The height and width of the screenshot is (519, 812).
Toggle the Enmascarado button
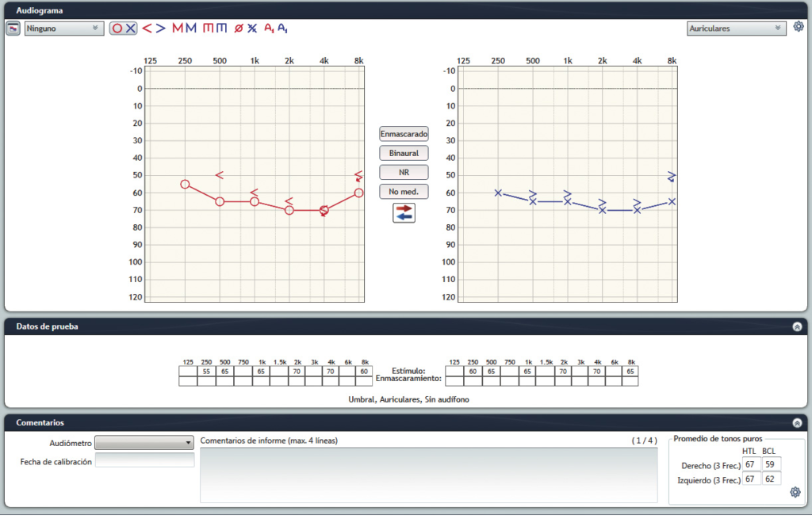[x=404, y=134]
